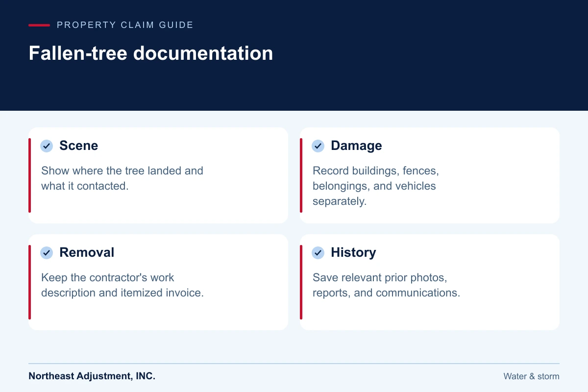Click 'Northeast Adjustment, INC.' footer text
This screenshot has width=588, height=392.
point(92,376)
